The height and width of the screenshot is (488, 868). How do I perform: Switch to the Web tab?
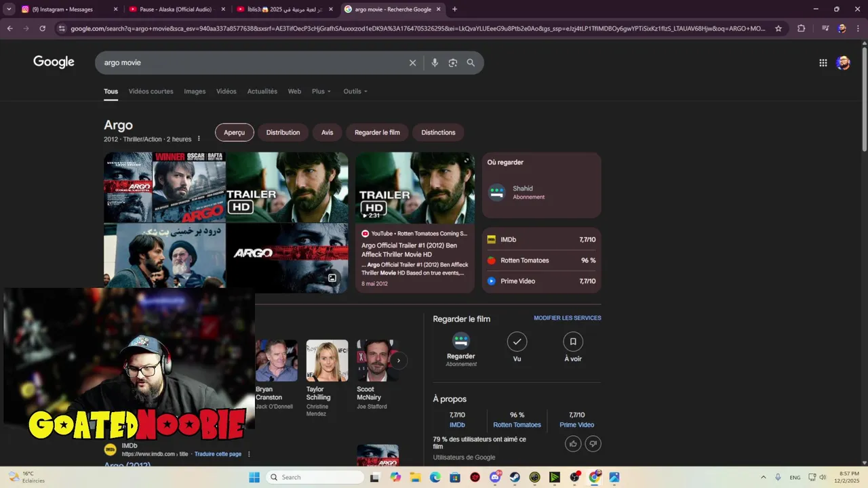click(294, 91)
